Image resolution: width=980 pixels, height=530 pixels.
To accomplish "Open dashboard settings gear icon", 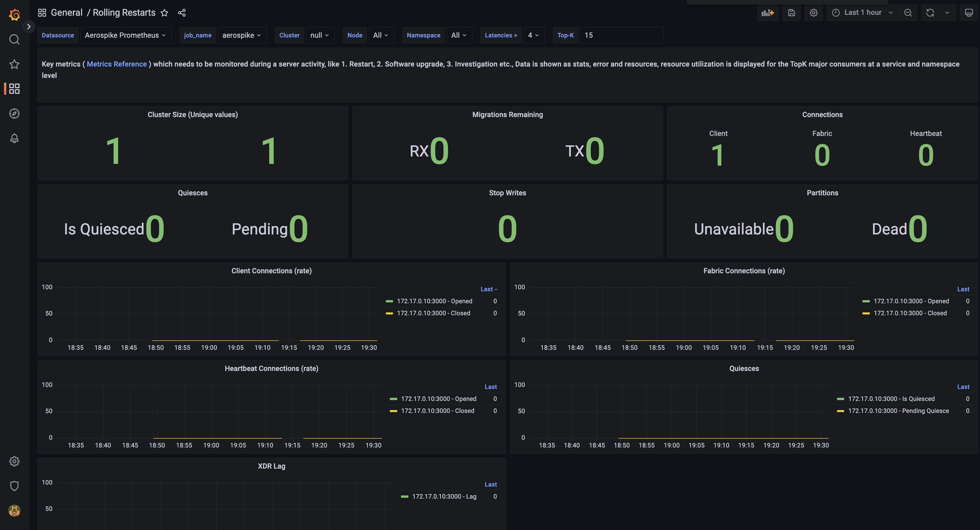I will click(x=813, y=13).
